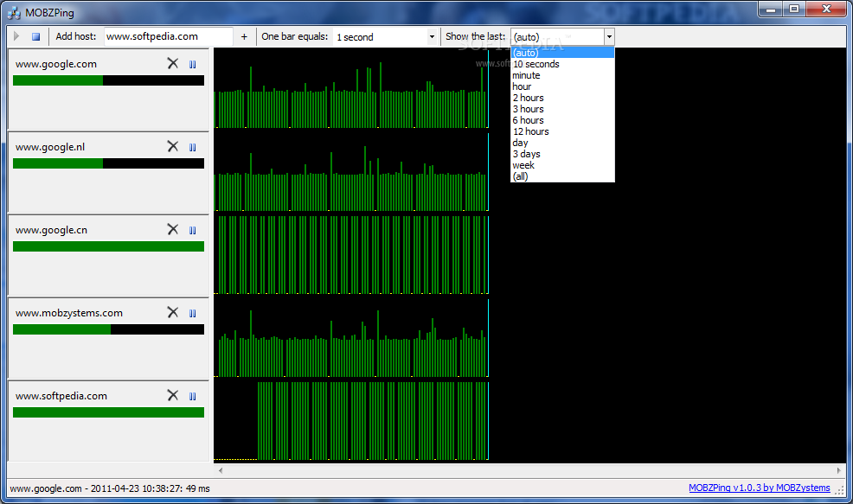Pause pinging www.google.cn
This screenshot has height=504, width=853.
tap(193, 231)
